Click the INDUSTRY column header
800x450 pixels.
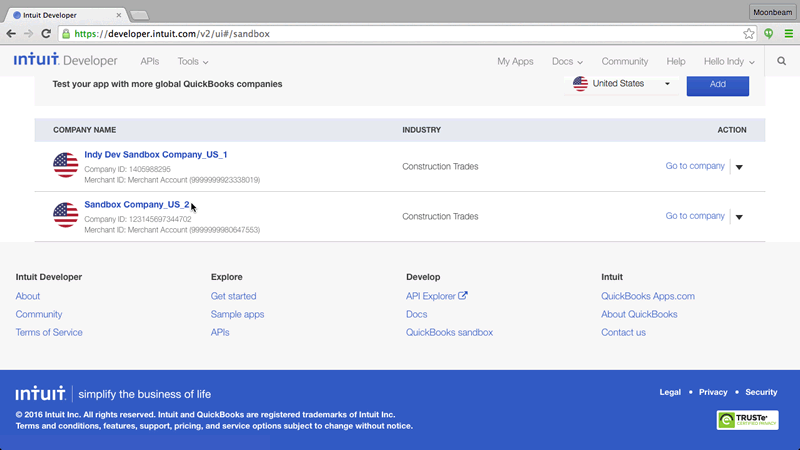(421, 130)
